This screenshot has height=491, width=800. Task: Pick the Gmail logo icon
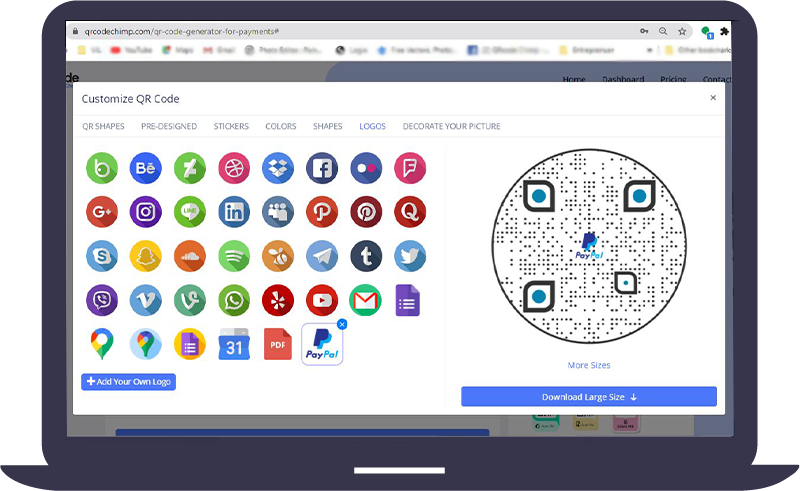pos(365,300)
